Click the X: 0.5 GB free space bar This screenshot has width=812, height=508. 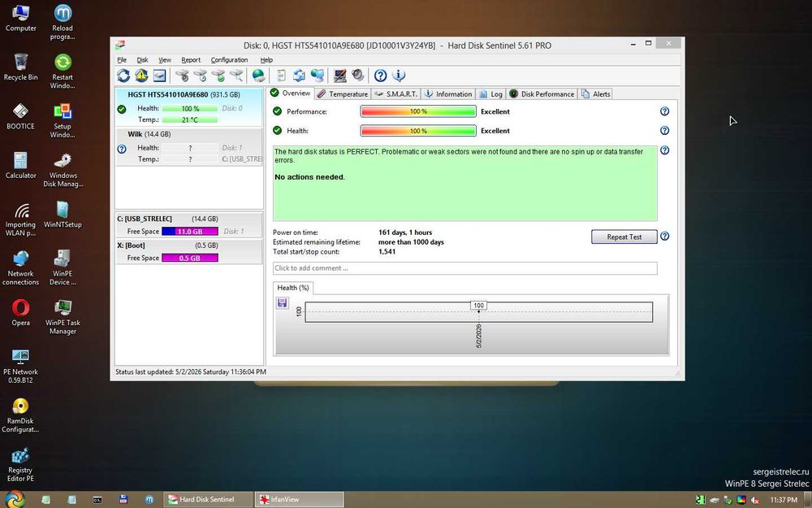(x=189, y=258)
